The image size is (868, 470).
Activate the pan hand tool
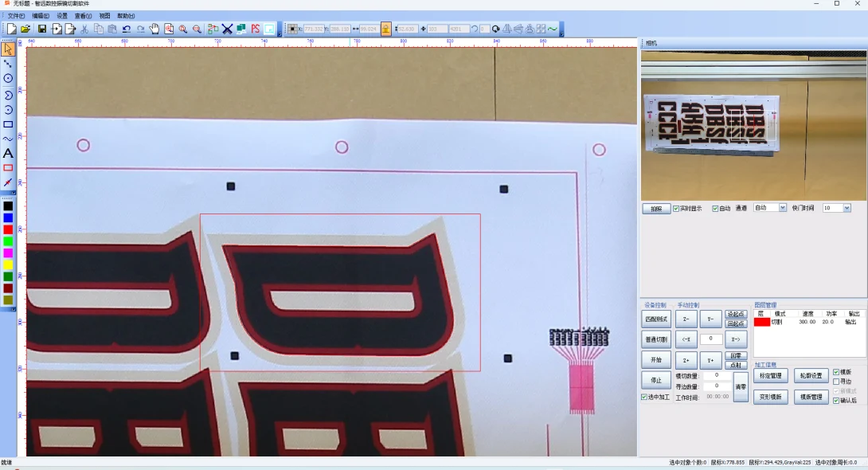154,29
